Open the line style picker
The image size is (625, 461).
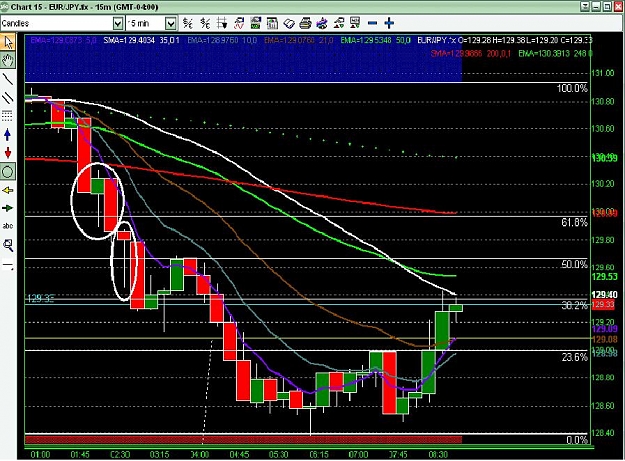point(8,265)
